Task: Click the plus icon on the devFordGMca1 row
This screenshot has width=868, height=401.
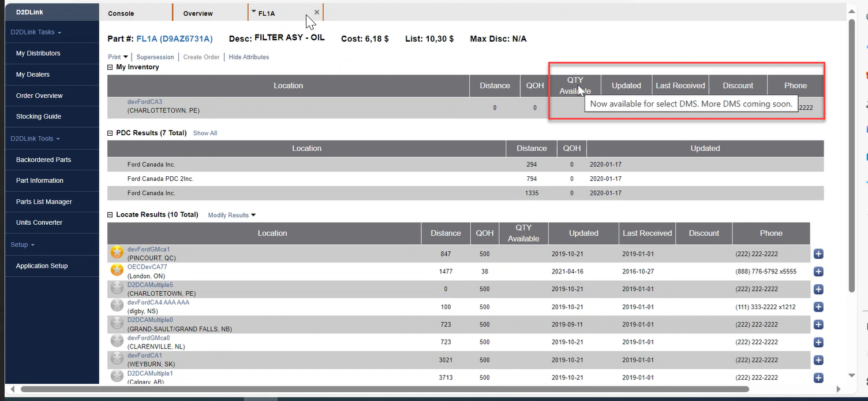Action: coord(818,254)
